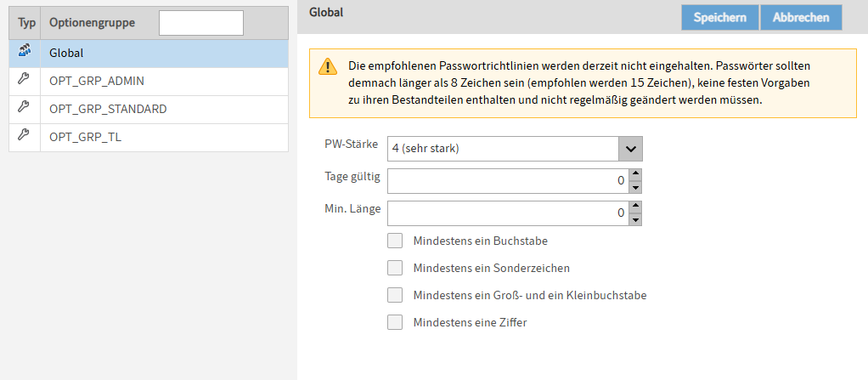Enable Mindestens ein Buchstabe checkbox

(x=395, y=241)
